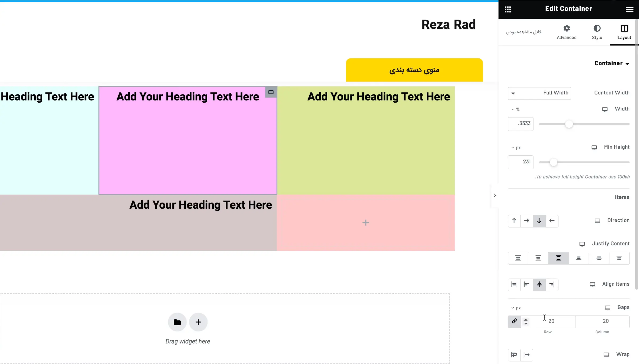Open the Min Height unit px selector
This screenshot has width=639, height=364.
[x=516, y=148]
